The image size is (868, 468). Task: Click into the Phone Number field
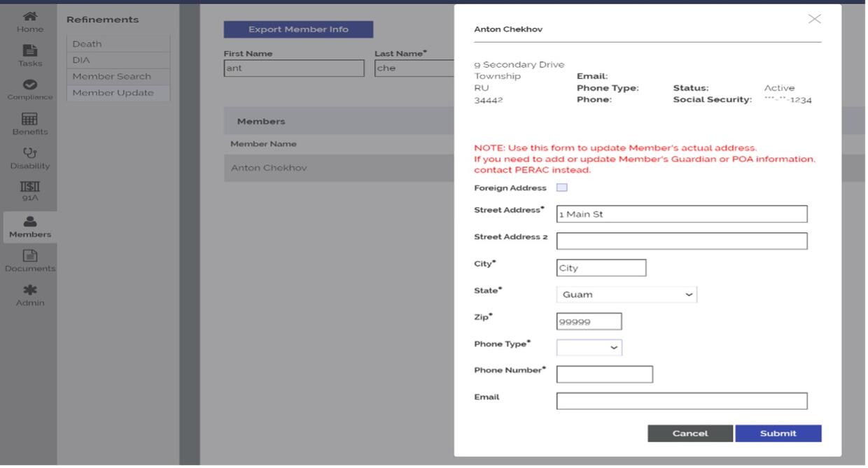pyautogui.click(x=604, y=374)
